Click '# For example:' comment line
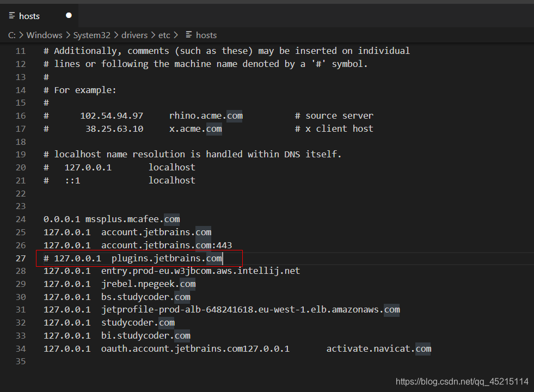The image size is (534, 392). pos(80,90)
